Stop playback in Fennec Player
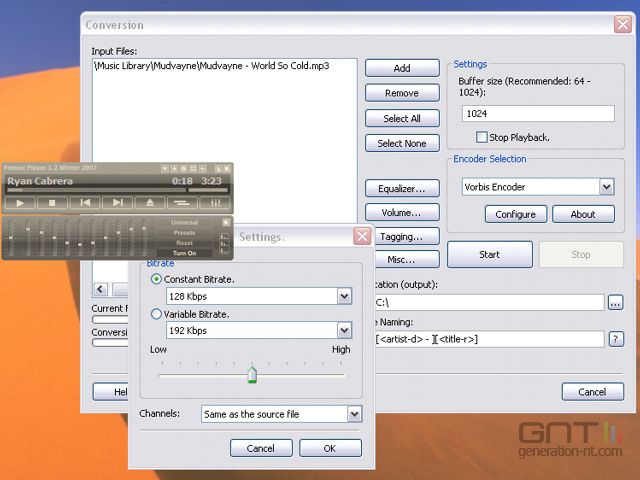The image size is (640, 480). point(52,202)
